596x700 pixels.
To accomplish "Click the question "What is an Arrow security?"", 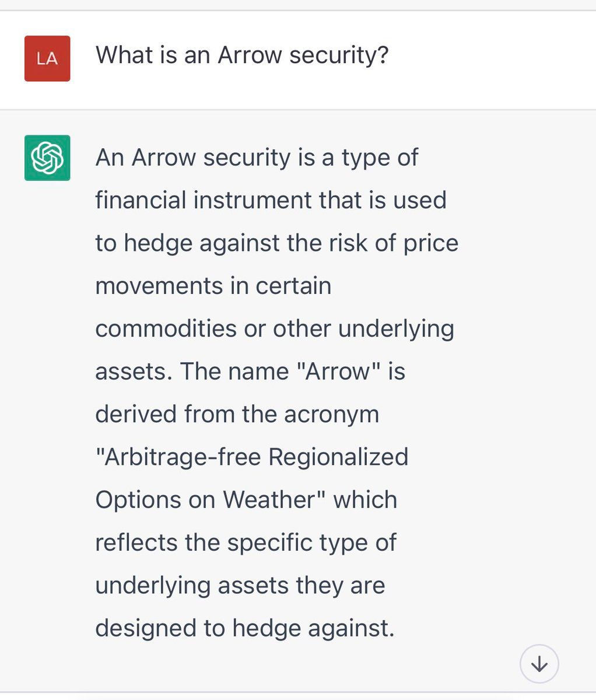I will click(241, 55).
